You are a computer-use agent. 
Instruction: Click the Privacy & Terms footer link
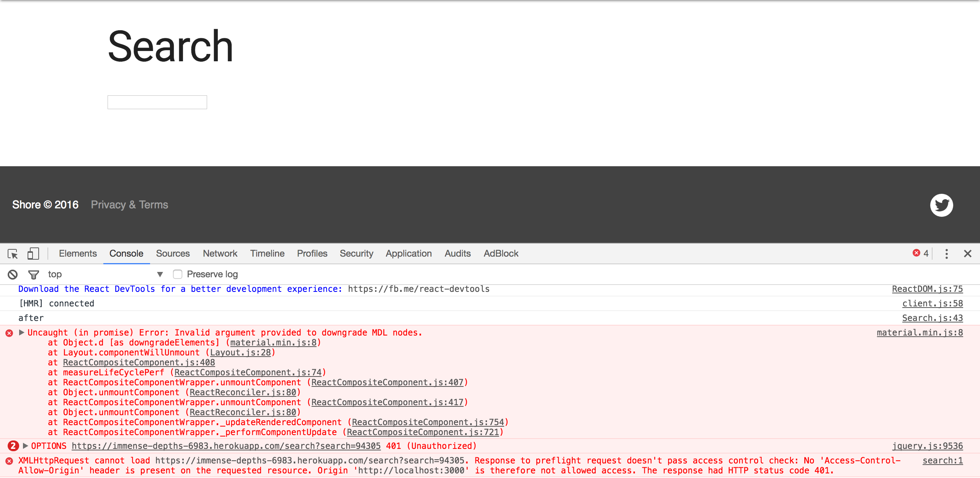pos(129,205)
